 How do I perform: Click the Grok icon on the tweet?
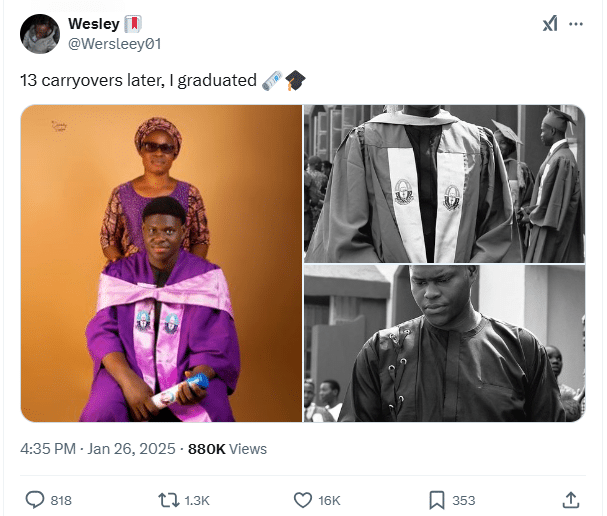(550, 24)
